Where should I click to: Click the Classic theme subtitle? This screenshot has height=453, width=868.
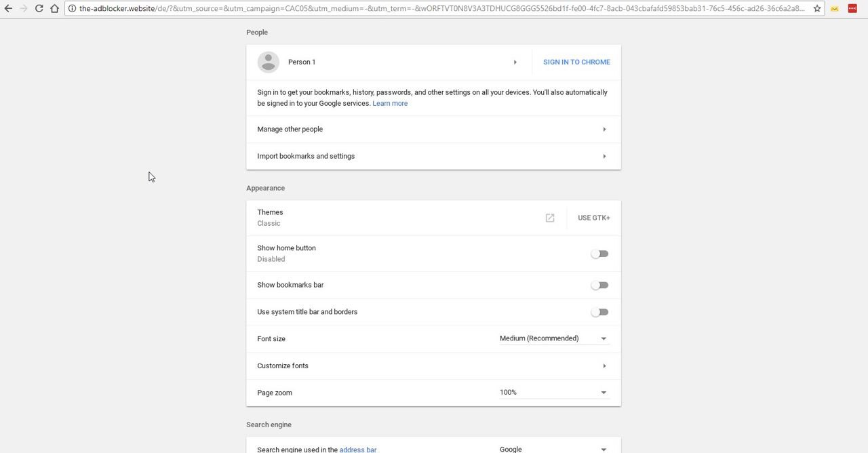tap(269, 223)
